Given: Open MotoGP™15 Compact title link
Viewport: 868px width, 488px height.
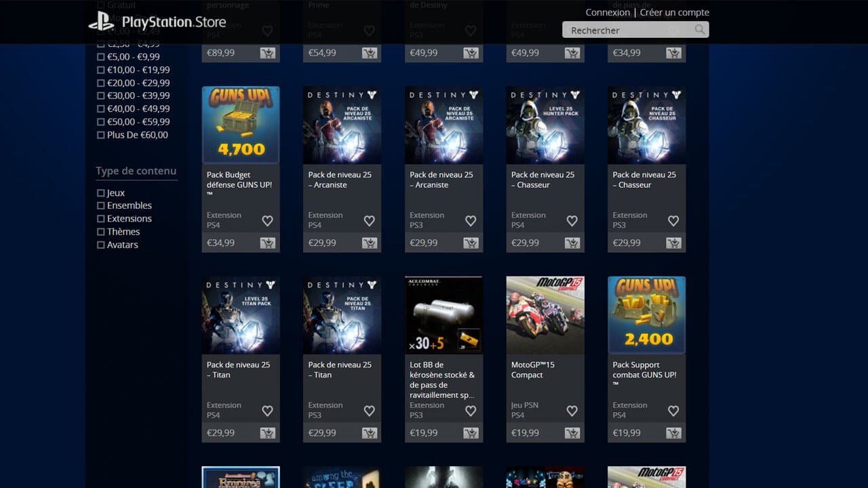Looking at the screenshot, I should (x=533, y=369).
